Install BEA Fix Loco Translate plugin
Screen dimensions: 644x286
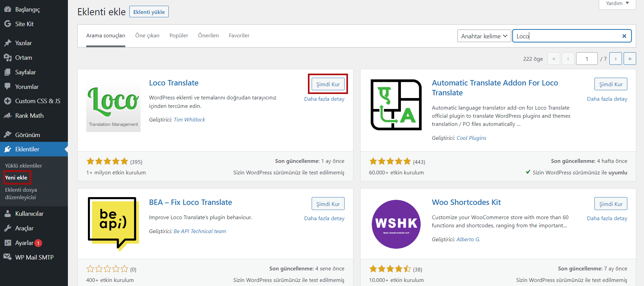pos(328,204)
